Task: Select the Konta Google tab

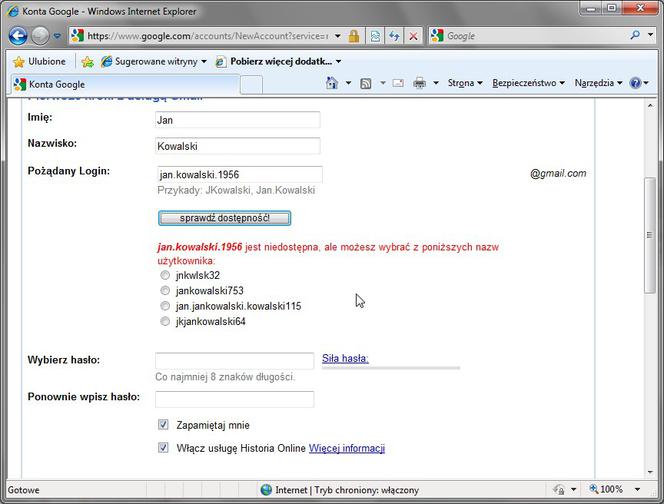Action: (125, 84)
